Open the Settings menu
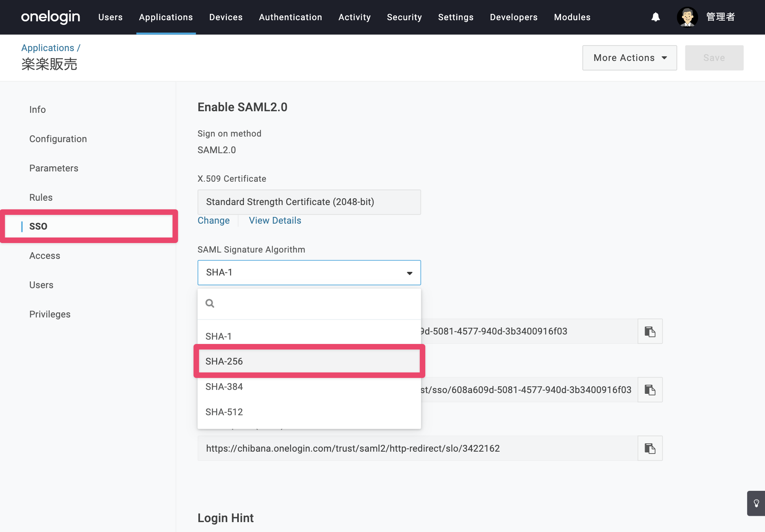Image resolution: width=765 pixels, height=532 pixels. (456, 17)
